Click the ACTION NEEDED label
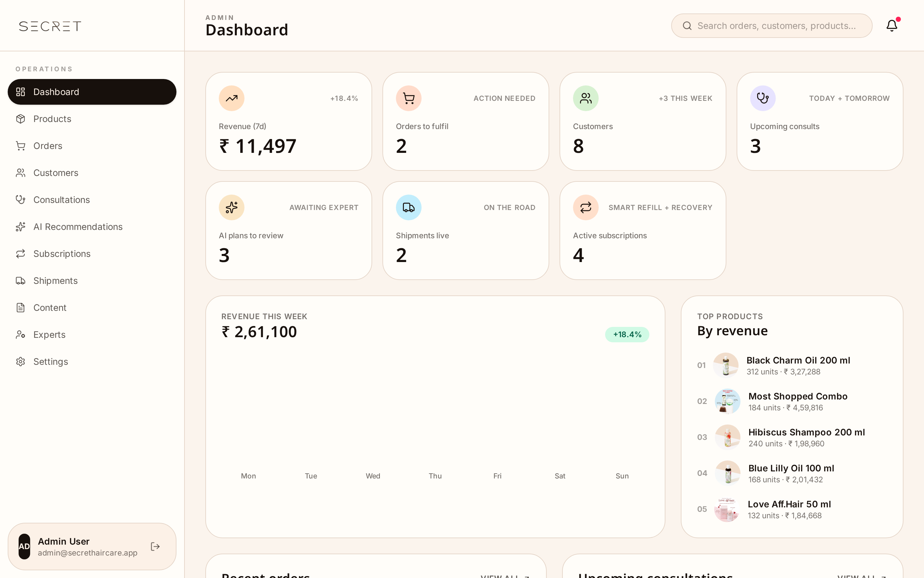 [x=504, y=98]
